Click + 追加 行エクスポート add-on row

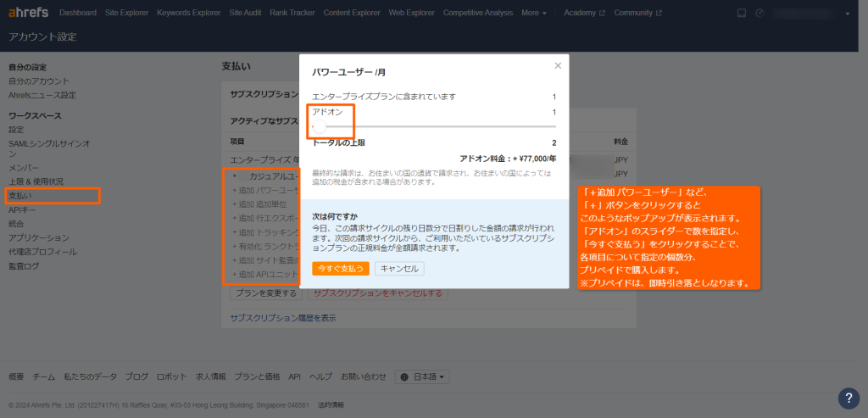pos(265,218)
